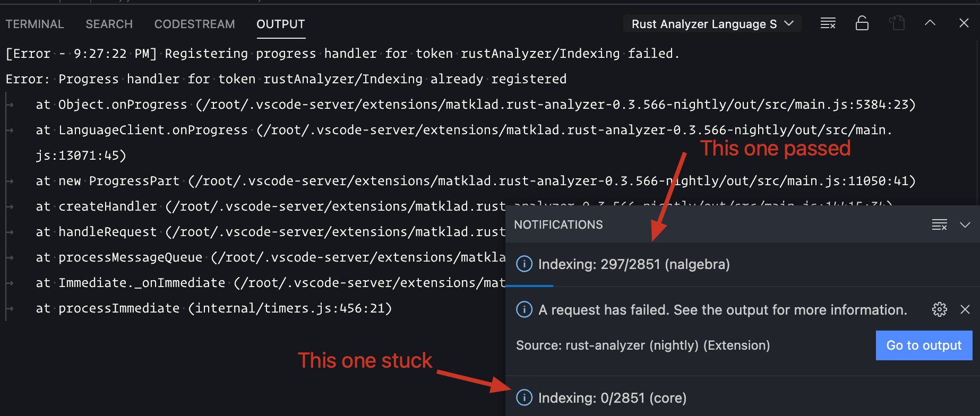Click the Go to output button

924,345
